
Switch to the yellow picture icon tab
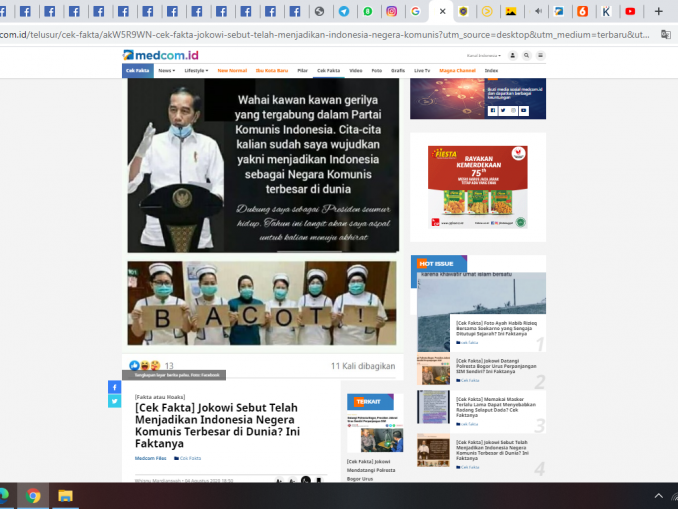(x=511, y=12)
